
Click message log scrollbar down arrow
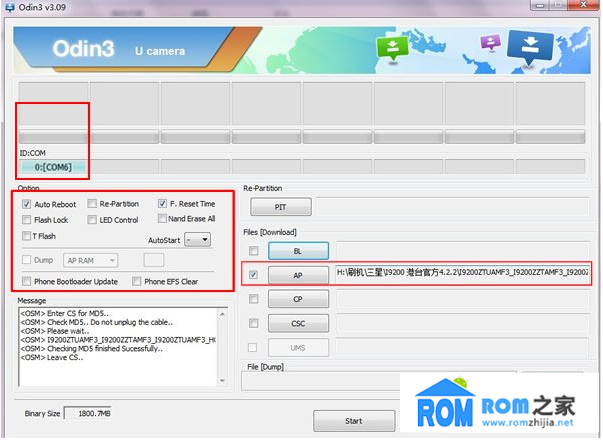point(222,381)
